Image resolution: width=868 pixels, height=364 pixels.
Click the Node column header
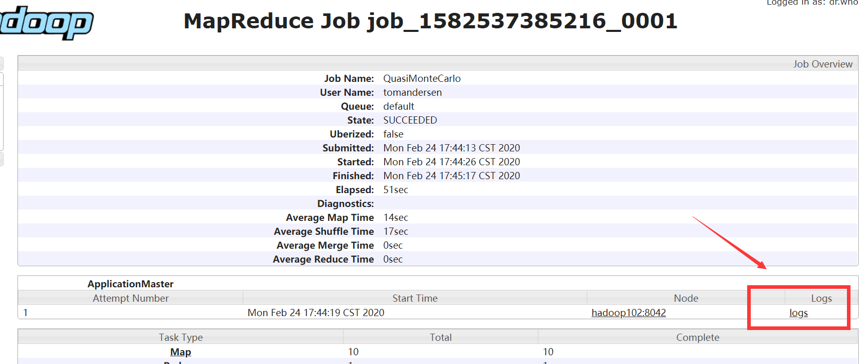coord(686,298)
